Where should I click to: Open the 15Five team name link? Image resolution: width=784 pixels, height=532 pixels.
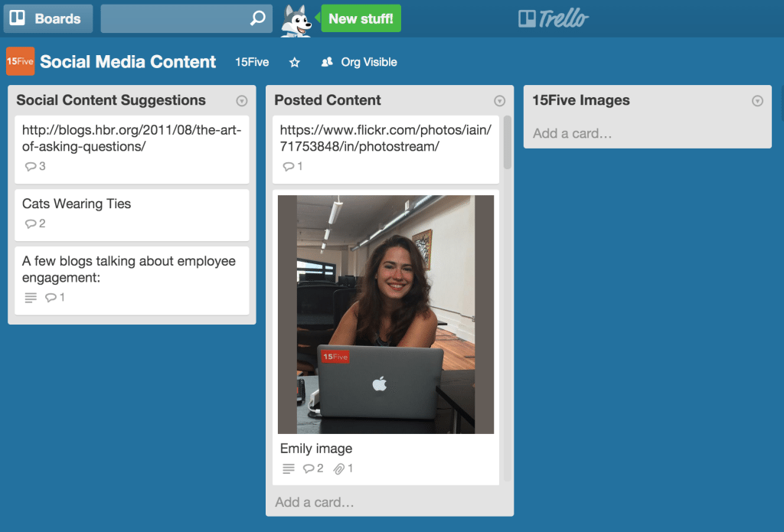(x=251, y=62)
